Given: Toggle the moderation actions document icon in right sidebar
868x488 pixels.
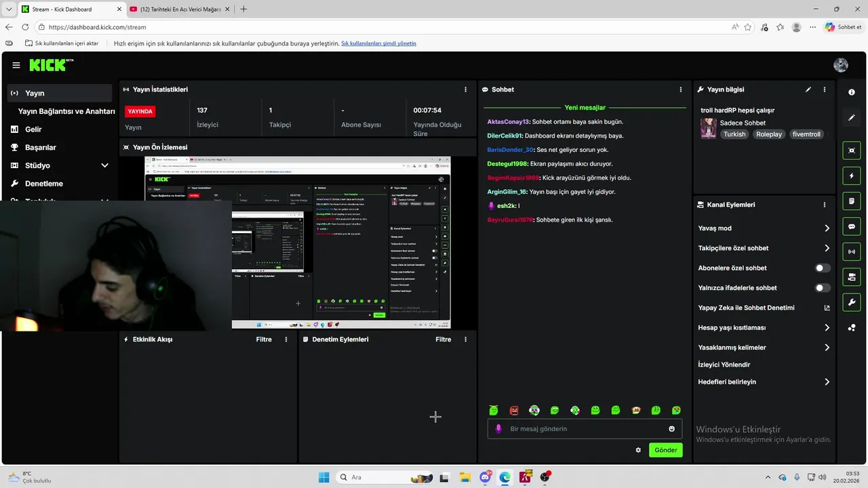Looking at the screenshot, I should (852, 201).
